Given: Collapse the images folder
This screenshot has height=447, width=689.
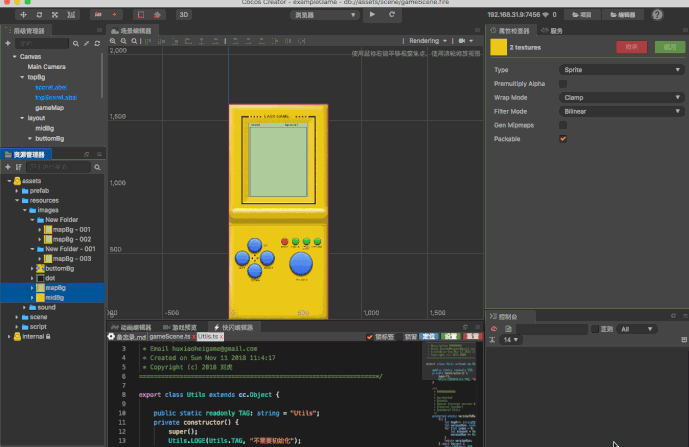Looking at the screenshot, I should (25, 210).
